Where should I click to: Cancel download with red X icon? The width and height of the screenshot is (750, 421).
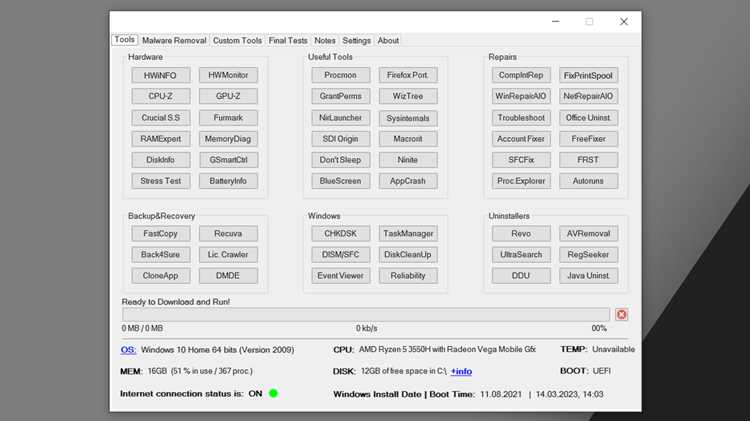coord(621,314)
